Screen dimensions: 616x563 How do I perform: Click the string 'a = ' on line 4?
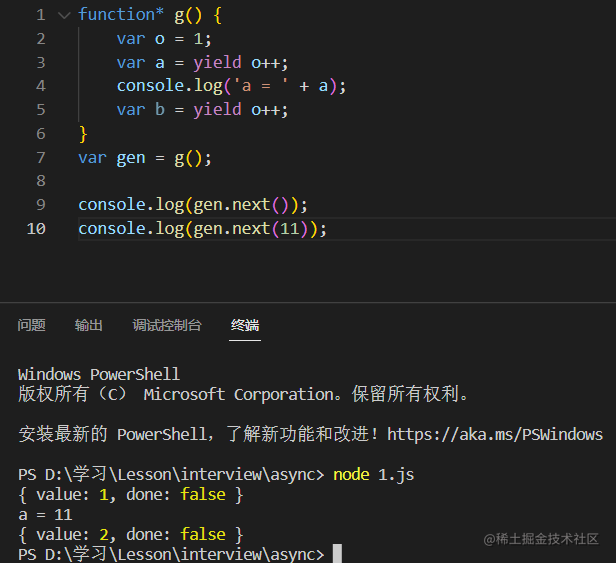point(260,86)
